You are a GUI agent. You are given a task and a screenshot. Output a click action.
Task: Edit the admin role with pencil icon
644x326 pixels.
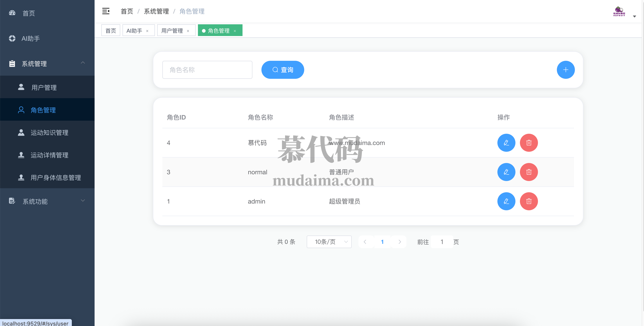tap(506, 201)
